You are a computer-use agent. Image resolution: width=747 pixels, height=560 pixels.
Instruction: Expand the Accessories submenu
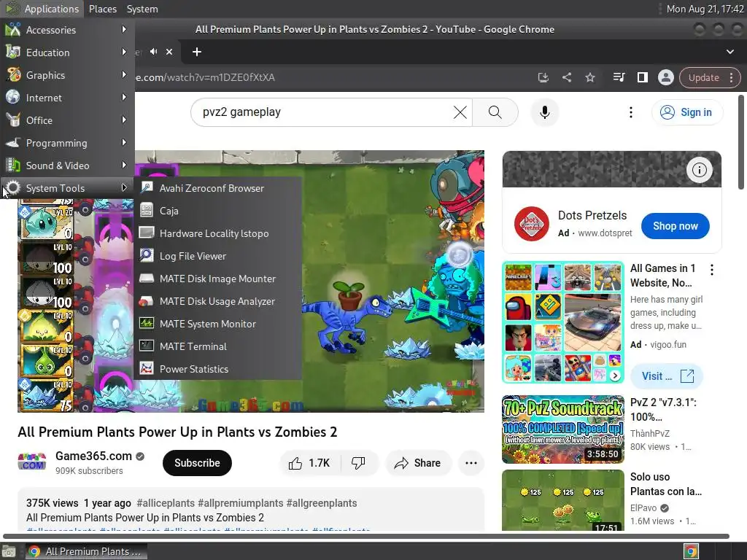tap(67, 29)
